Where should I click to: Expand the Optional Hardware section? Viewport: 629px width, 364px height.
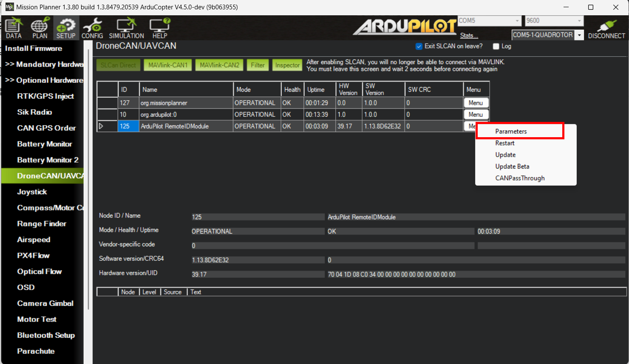pyautogui.click(x=44, y=80)
